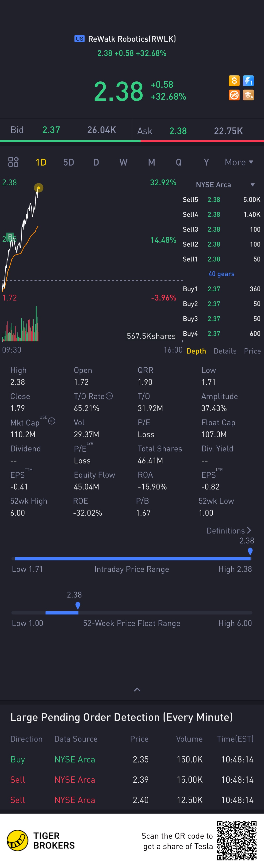Select the Sell3 order book row
The image size is (264, 868).
222,229
